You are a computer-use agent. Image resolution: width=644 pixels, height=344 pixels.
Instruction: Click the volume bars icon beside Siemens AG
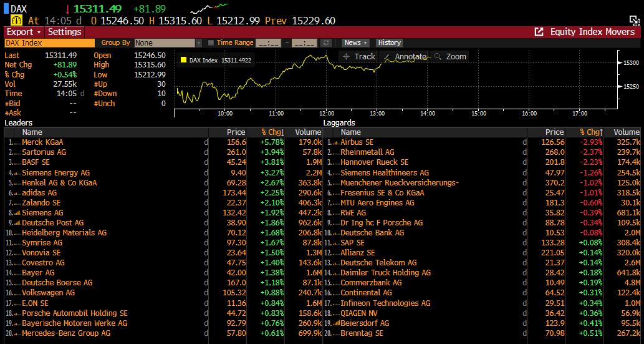(x=16, y=213)
